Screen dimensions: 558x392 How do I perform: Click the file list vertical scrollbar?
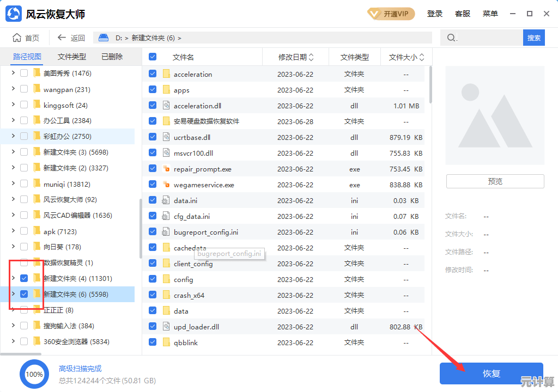click(430, 85)
